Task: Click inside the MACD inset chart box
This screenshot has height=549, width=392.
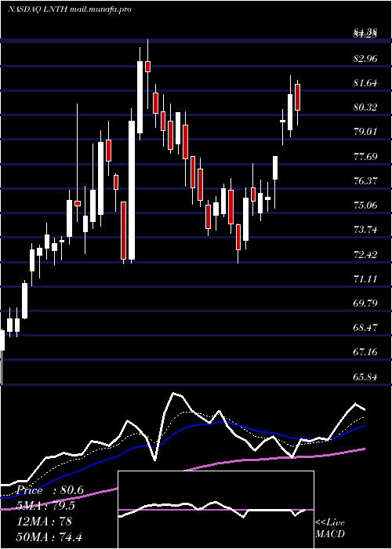Action: 216,510
